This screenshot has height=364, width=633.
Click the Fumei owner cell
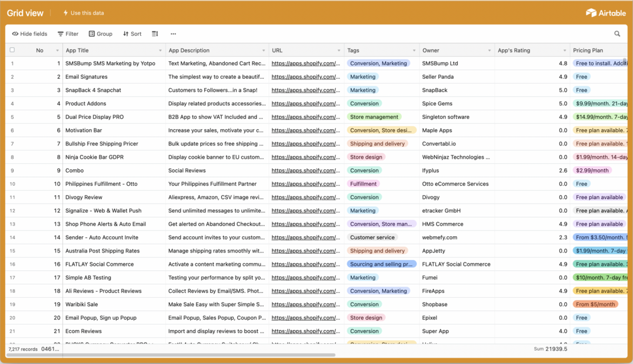click(x=457, y=278)
